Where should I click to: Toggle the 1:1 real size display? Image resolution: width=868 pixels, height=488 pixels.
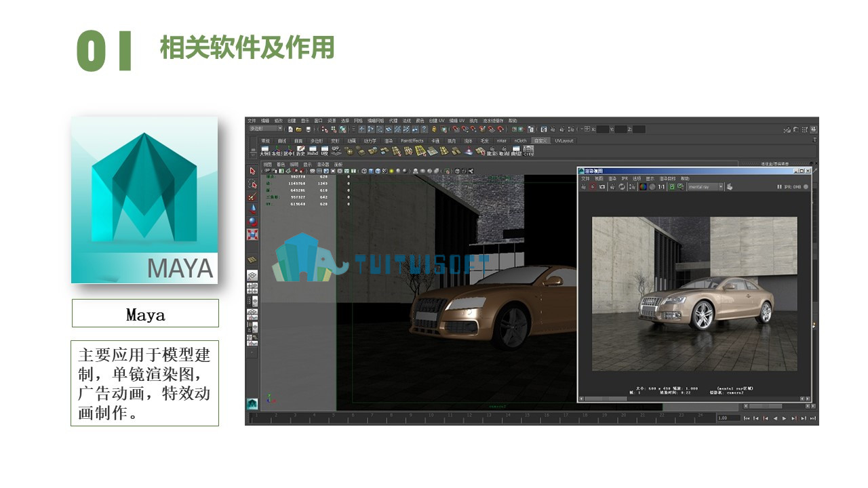click(661, 186)
